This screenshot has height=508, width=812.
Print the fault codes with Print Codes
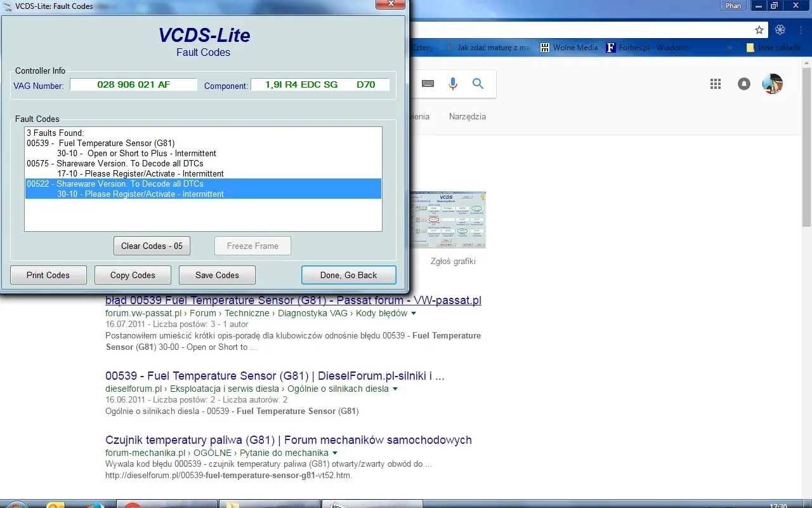click(x=48, y=275)
